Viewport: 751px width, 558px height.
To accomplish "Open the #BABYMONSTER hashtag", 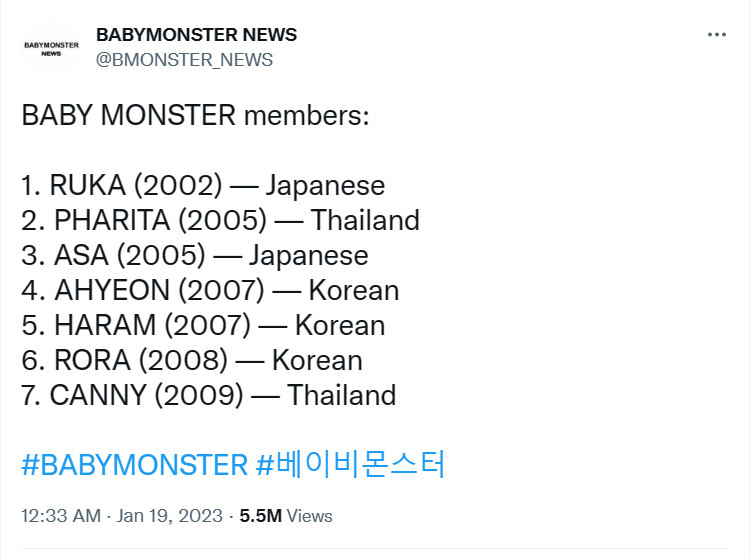I will [x=135, y=465].
